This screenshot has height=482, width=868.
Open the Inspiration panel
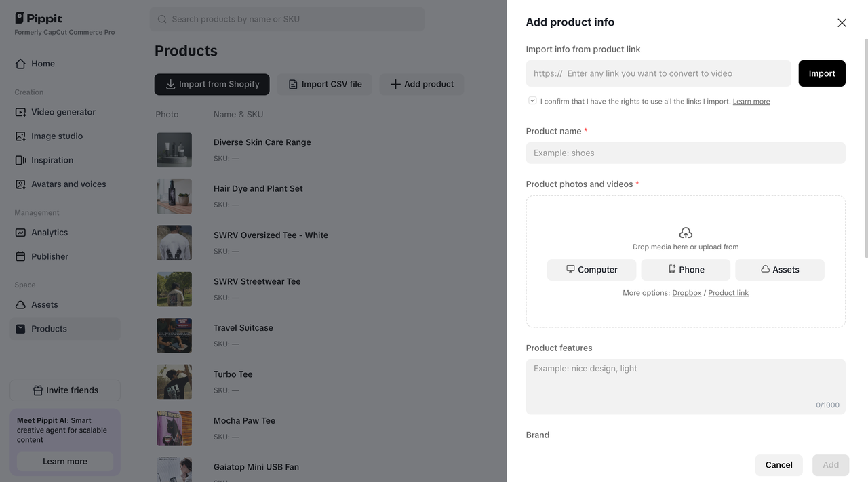coord(53,160)
